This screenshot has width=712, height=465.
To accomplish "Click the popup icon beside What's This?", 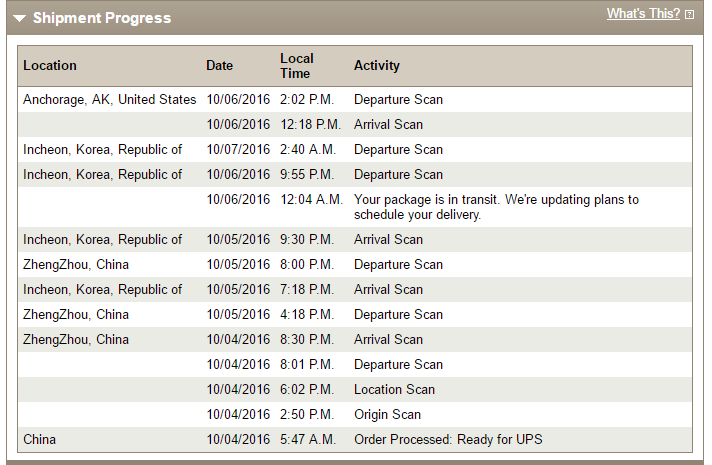I will [689, 15].
